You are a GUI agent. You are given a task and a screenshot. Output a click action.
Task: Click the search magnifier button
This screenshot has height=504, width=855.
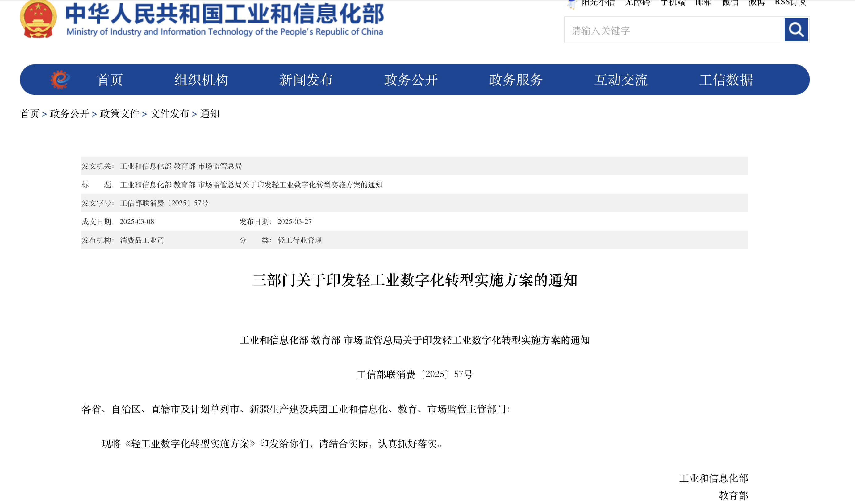pyautogui.click(x=796, y=30)
